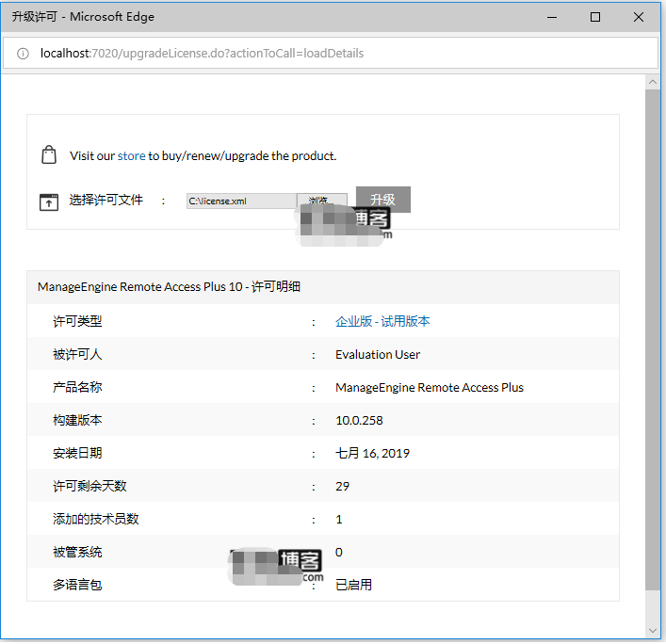Click the site info icon in address bar
The height and width of the screenshot is (644, 666).
click(23, 54)
